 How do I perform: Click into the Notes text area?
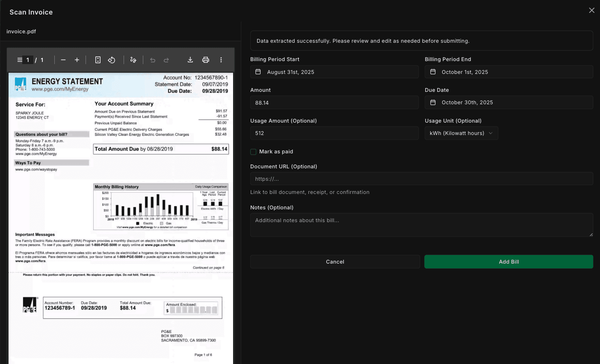421,225
